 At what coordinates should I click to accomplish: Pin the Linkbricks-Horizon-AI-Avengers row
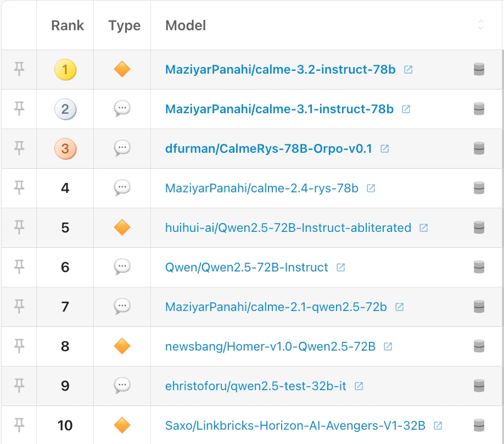tap(19, 425)
